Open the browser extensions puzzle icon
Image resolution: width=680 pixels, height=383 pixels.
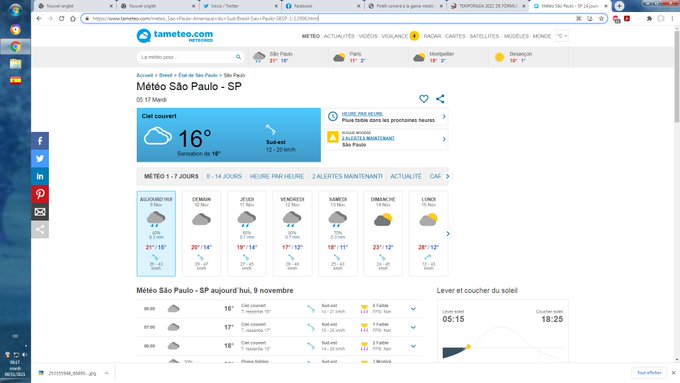649,19
